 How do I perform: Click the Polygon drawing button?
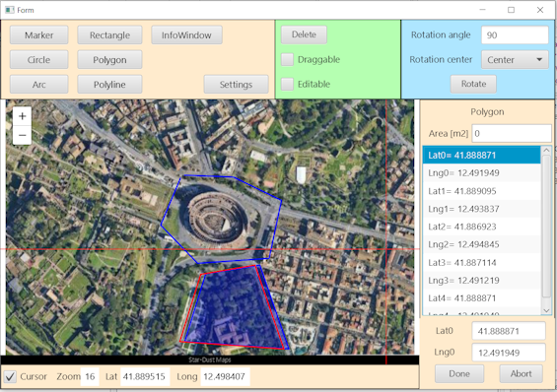tap(109, 60)
